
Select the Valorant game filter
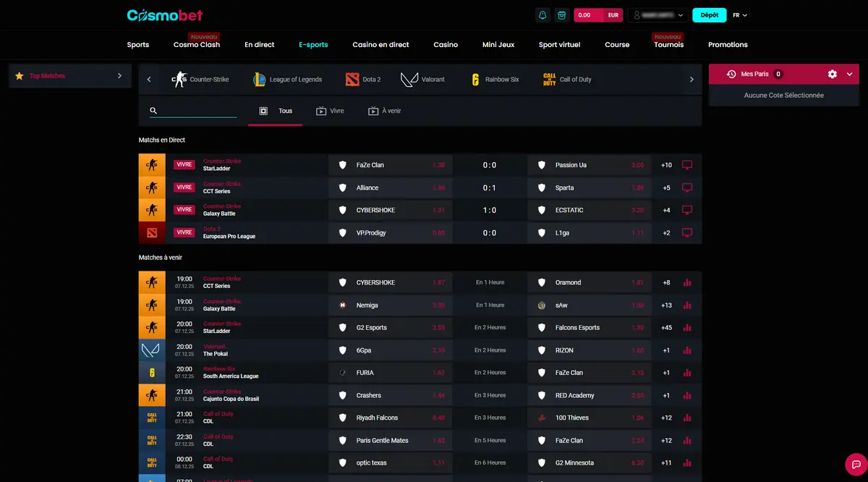pyautogui.click(x=423, y=79)
